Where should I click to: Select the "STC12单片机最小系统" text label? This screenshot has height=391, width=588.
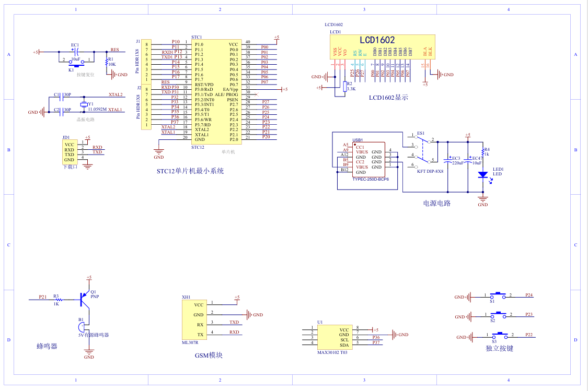click(190, 171)
